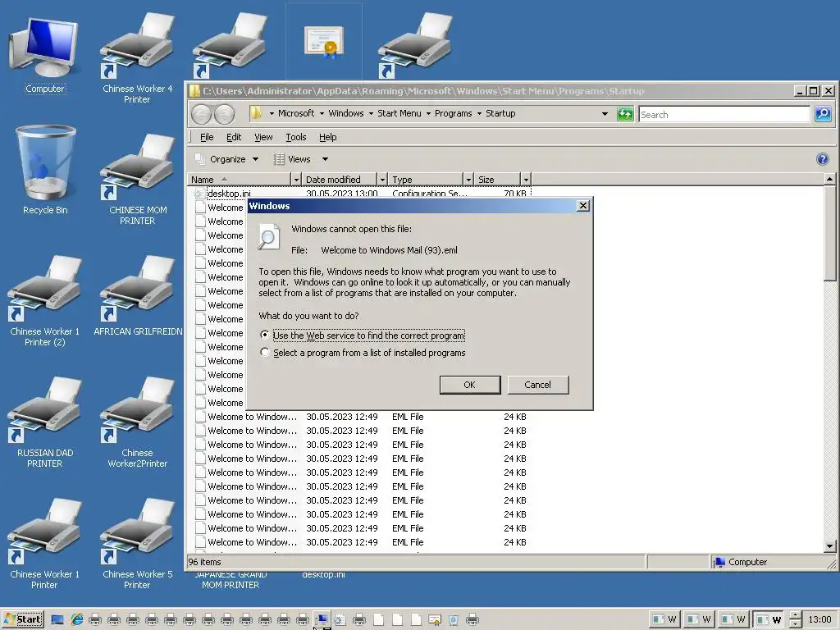Click the folder icon in the address bar
The image size is (840, 630).
(x=256, y=113)
